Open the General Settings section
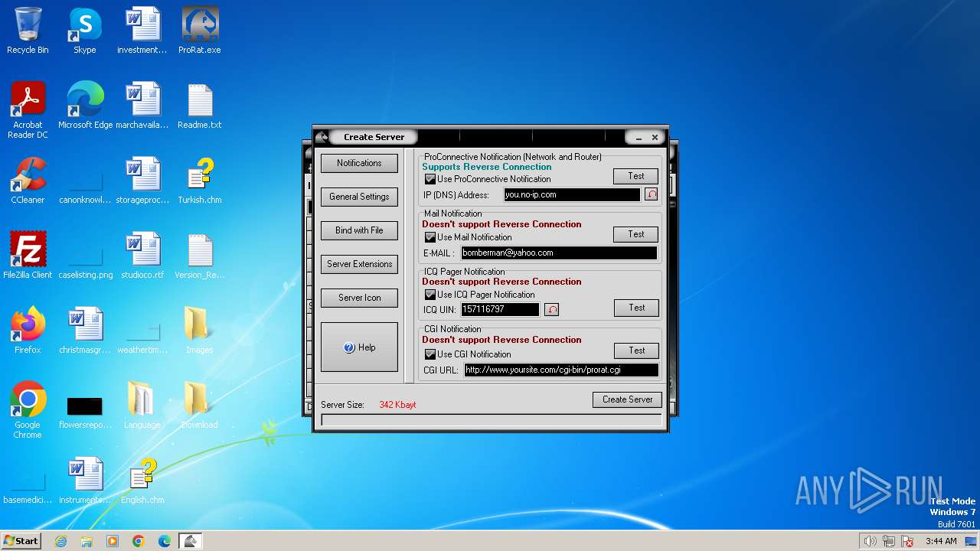 coord(359,197)
